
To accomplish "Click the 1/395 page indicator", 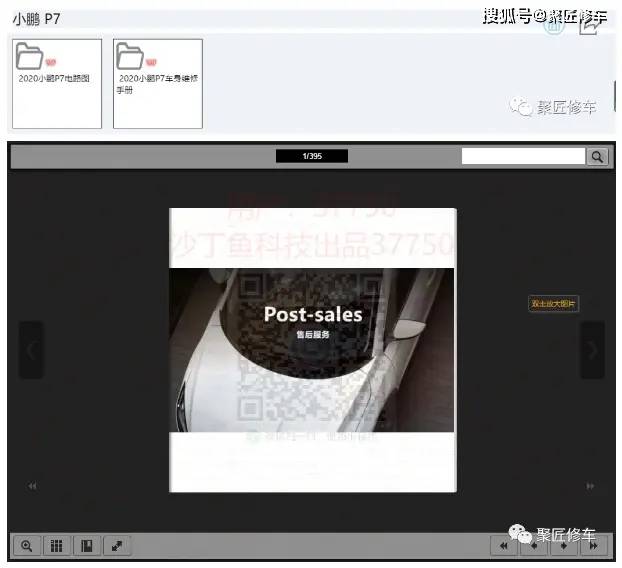I will [x=312, y=156].
